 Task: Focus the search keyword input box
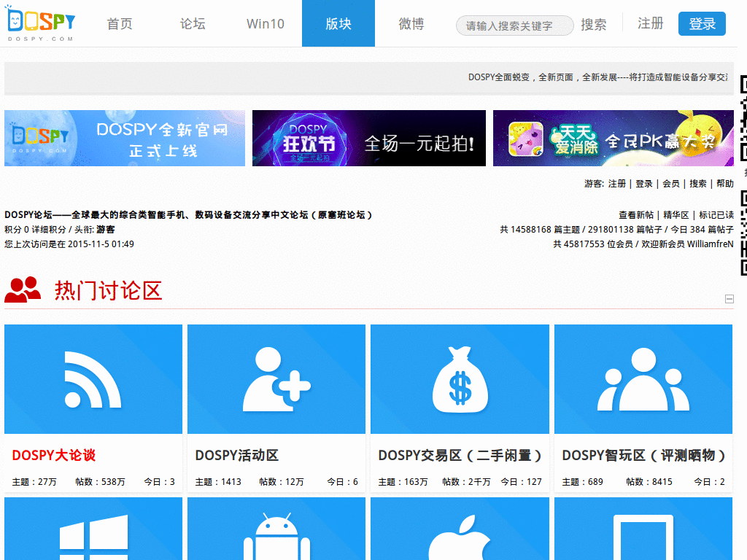[x=514, y=26]
